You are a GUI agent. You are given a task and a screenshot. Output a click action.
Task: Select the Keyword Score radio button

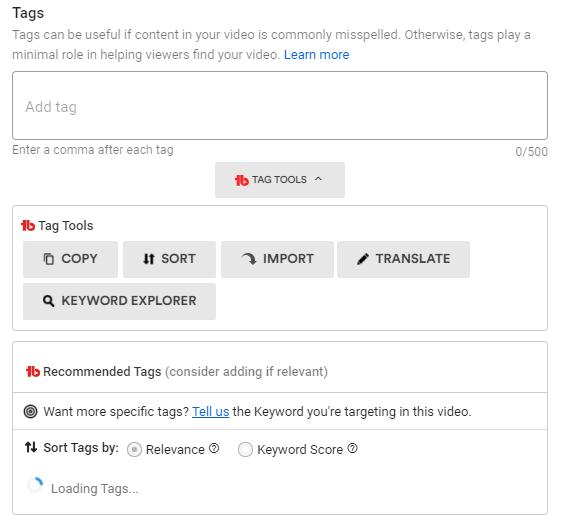pyautogui.click(x=245, y=449)
